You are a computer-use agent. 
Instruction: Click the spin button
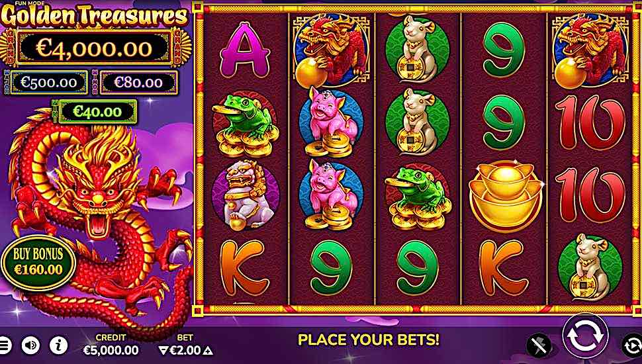(585, 336)
